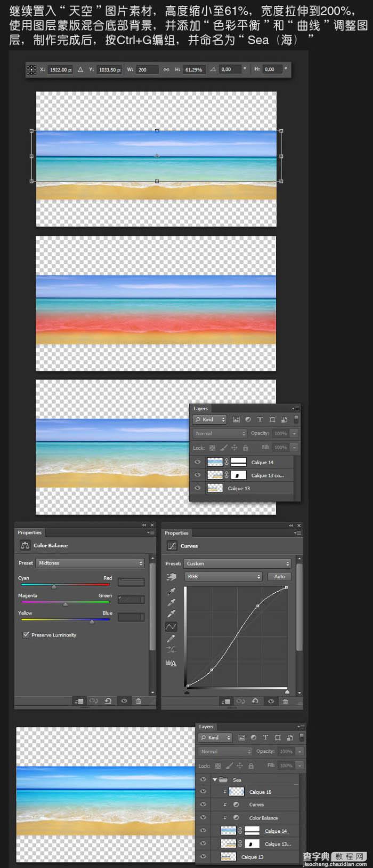Click the Yellow-Blue slider handle
Viewport: 373px width, 868px height.
(x=92, y=622)
